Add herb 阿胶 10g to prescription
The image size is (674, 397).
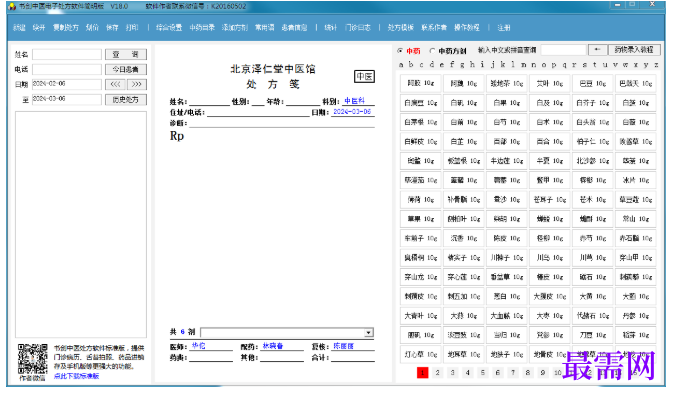(x=421, y=83)
